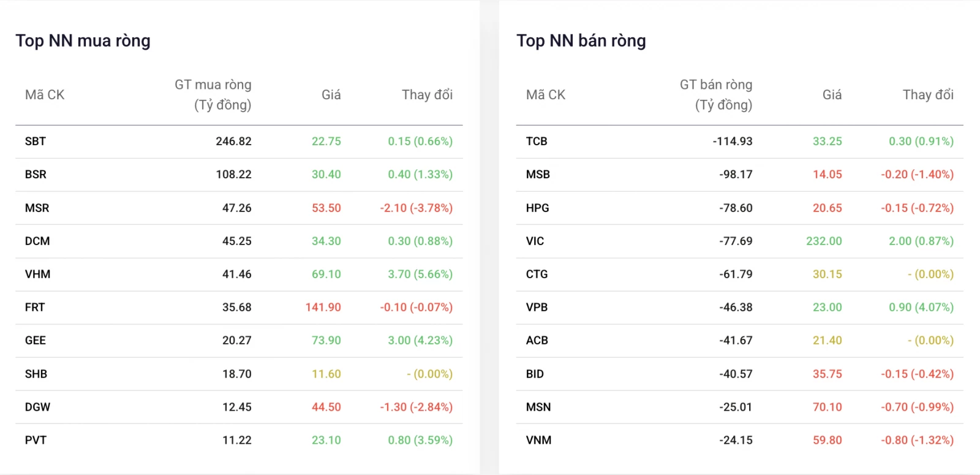This screenshot has width=980, height=475.
Task: Open the GEE stock code
Action: (x=36, y=340)
